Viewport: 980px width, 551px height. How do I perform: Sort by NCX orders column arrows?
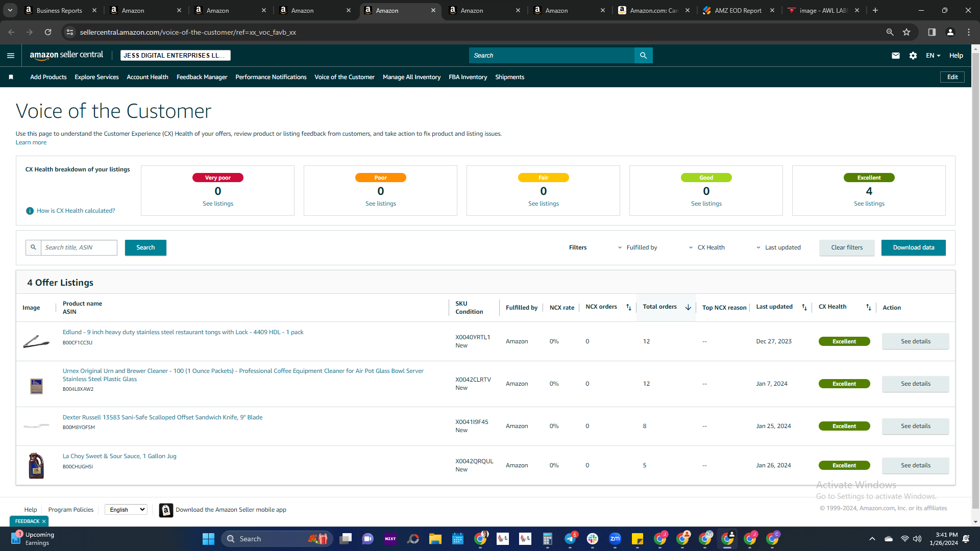pos(629,307)
